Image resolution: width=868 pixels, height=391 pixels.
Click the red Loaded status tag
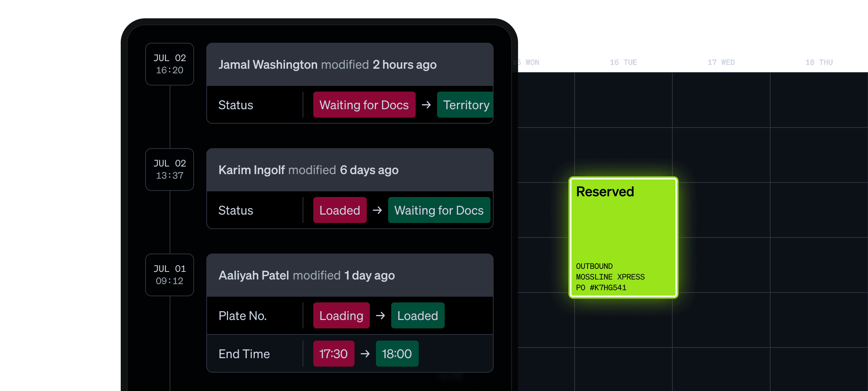(x=340, y=210)
